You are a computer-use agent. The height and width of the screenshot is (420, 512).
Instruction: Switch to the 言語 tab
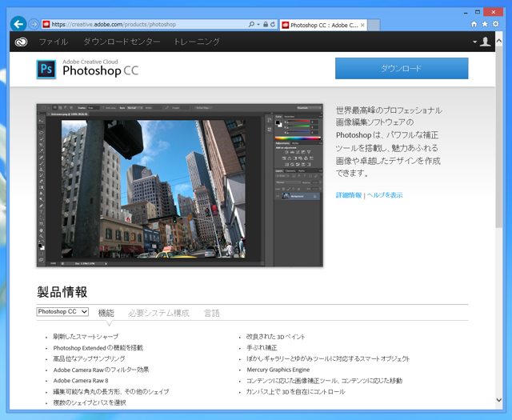(211, 314)
